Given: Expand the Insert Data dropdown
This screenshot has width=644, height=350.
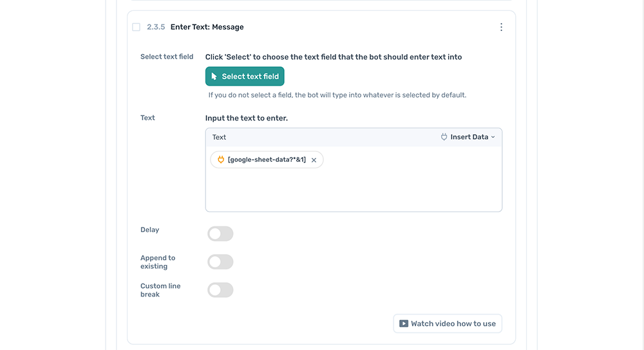Looking at the screenshot, I should (468, 137).
